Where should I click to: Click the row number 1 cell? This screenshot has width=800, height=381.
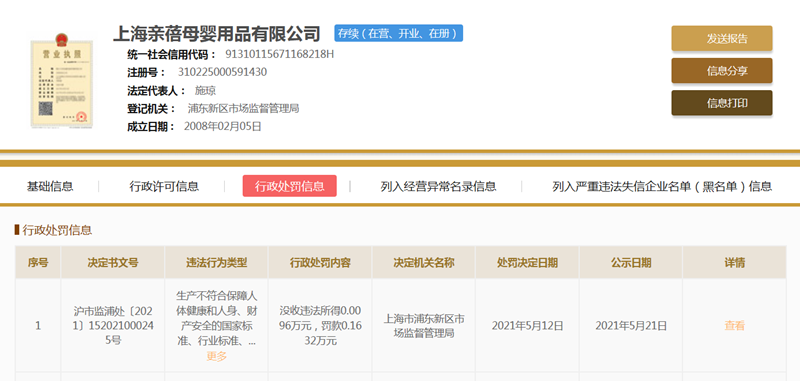pyautogui.click(x=38, y=325)
